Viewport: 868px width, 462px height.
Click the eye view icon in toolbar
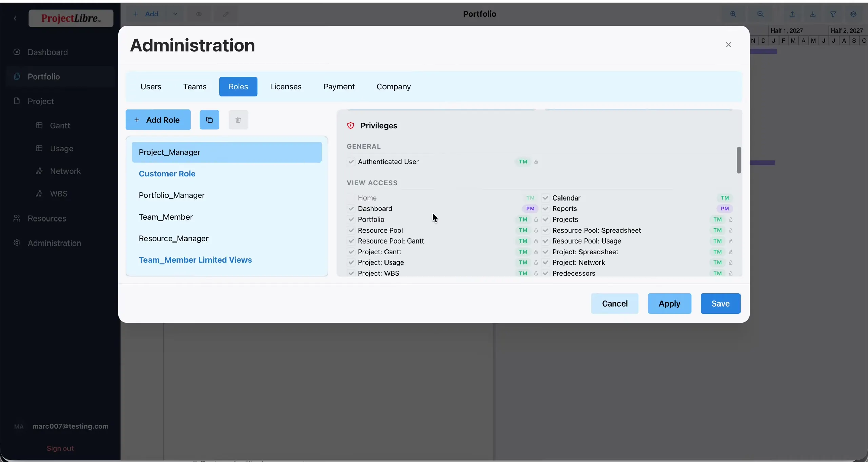(x=199, y=14)
